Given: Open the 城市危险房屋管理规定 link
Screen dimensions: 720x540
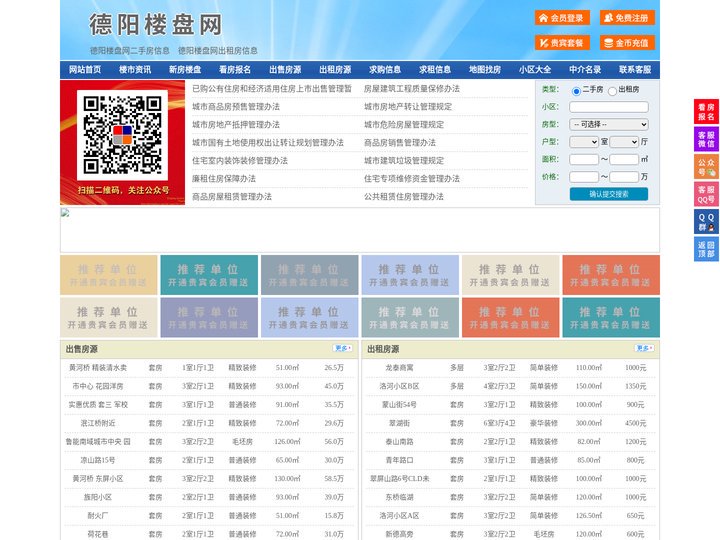Looking at the screenshot, I should point(404,124).
